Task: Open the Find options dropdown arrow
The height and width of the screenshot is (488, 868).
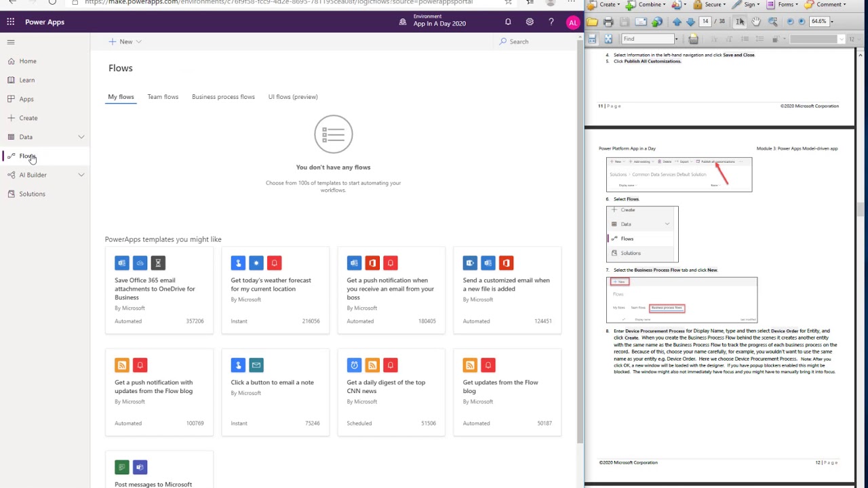Action: coord(676,39)
